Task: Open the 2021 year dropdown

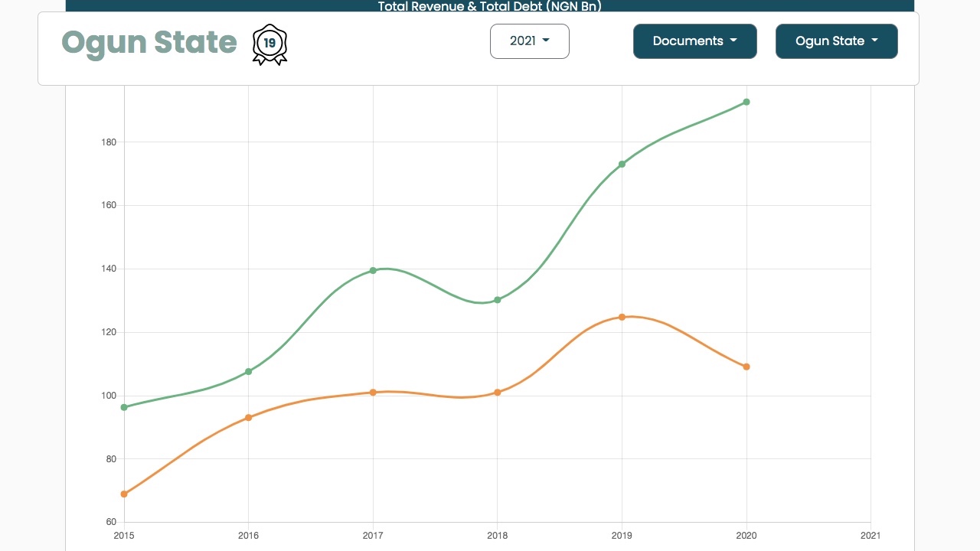Action: 530,41
